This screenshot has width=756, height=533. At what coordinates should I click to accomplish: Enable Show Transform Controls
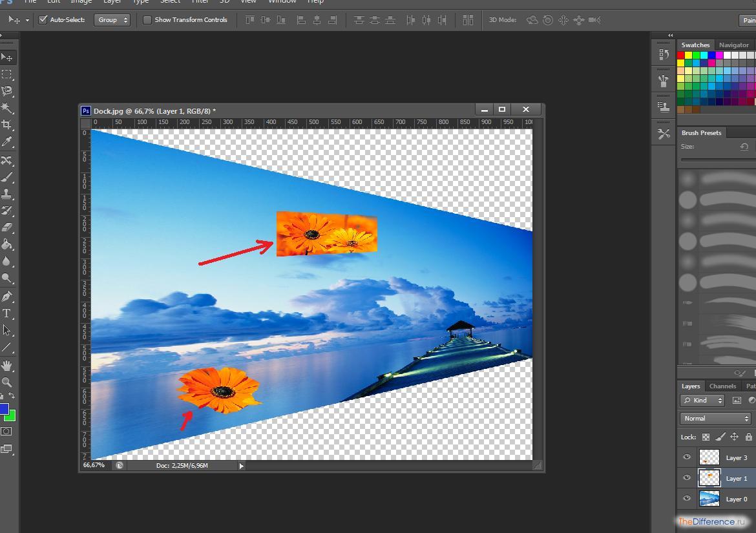pyautogui.click(x=147, y=19)
